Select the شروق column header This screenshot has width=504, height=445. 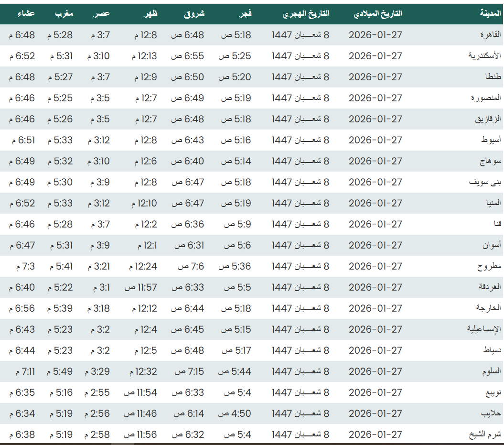click(x=194, y=14)
